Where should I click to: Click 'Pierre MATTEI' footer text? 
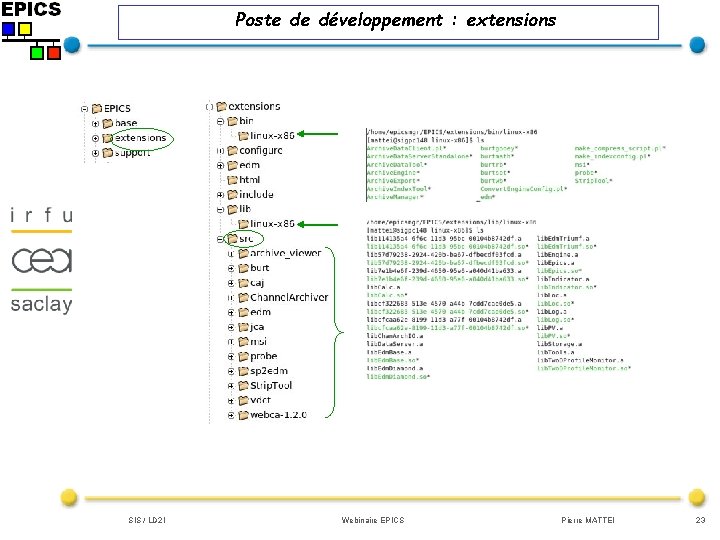pyautogui.click(x=588, y=520)
